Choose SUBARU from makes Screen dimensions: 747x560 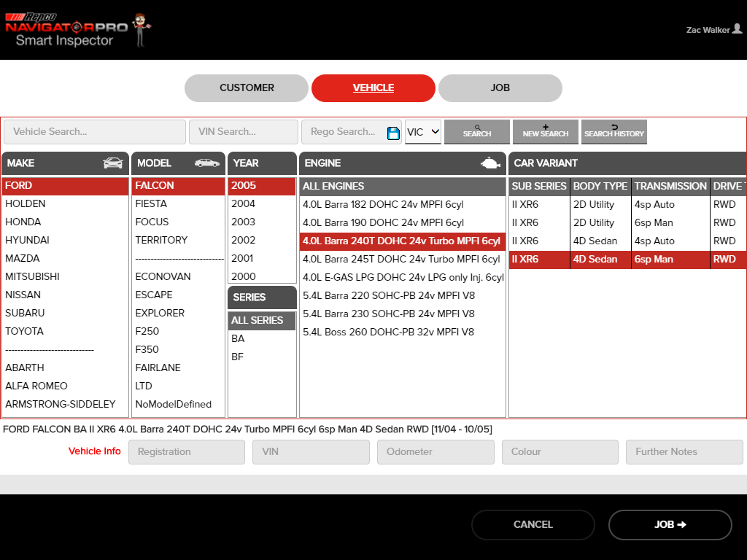tap(65, 313)
